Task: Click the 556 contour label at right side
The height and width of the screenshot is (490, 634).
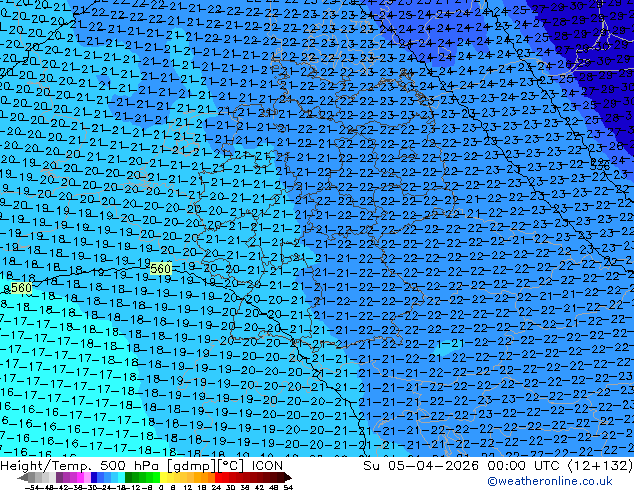Action: [x=600, y=165]
